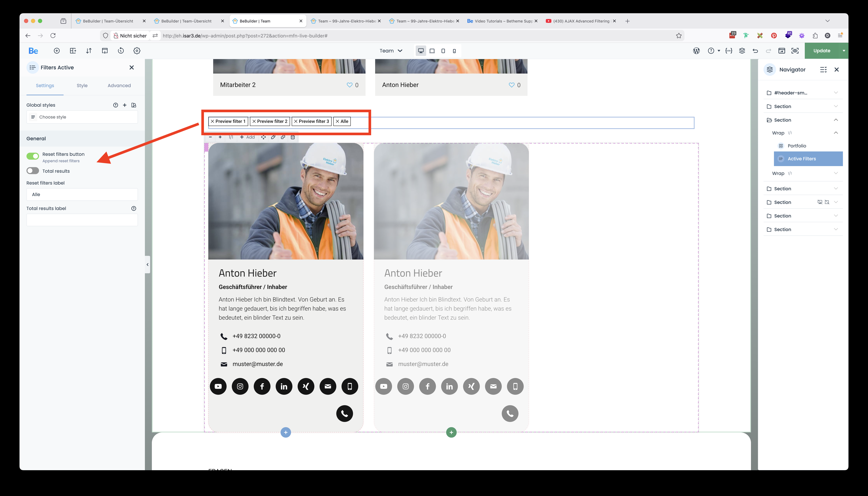Expand the #header-sm navigator item
The width and height of the screenshot is (868, 496).
pos(836,93)
